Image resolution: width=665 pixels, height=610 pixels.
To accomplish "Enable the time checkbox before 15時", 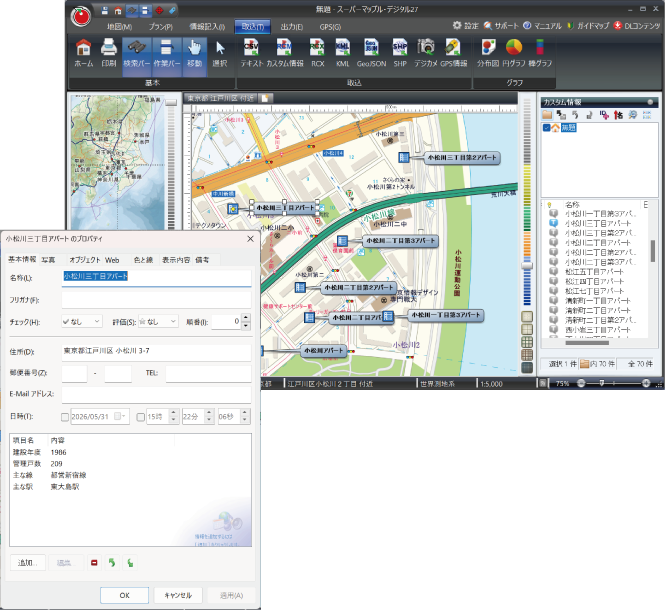I will pyautogui.click(x=140, y=417).
